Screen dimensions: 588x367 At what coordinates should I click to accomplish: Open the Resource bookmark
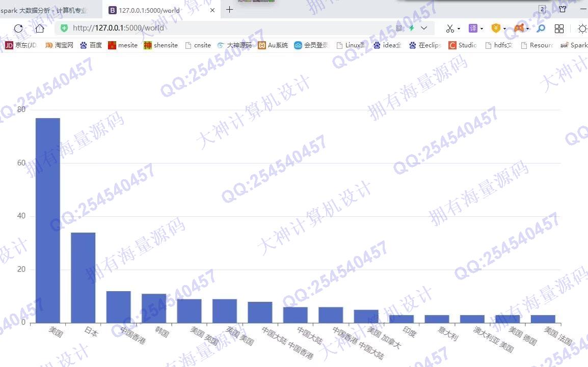(x=538, y=45)
